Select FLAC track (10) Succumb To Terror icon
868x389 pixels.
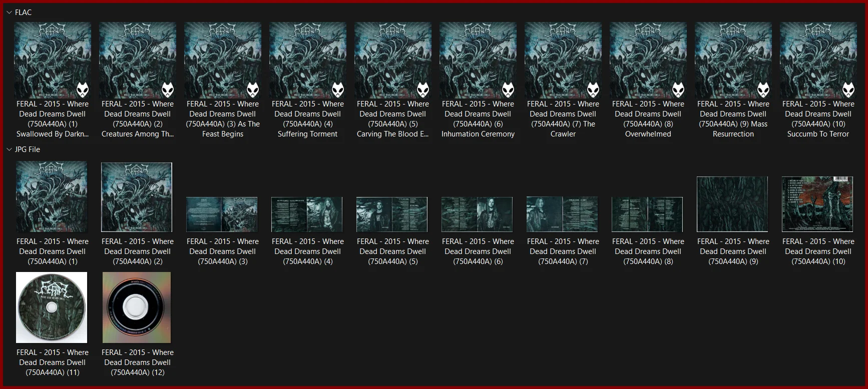coord(818,60)
